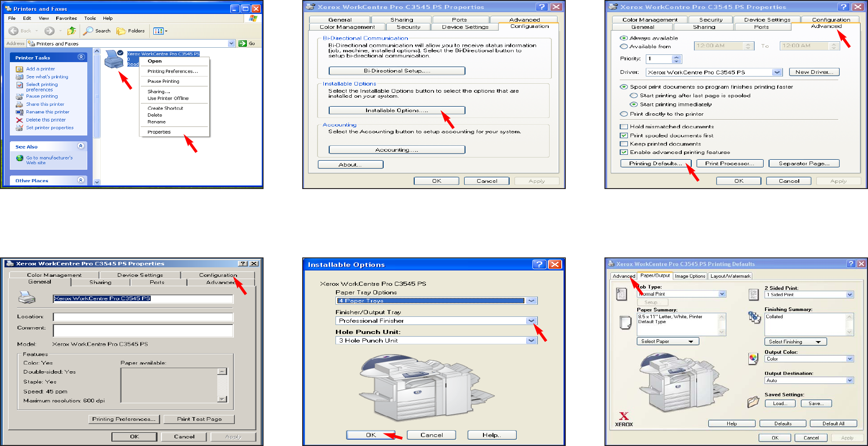Open the Output Color dropdown
Image resolution: width=868 pixels, height=446 pixels.
click(x=850, y=359)
